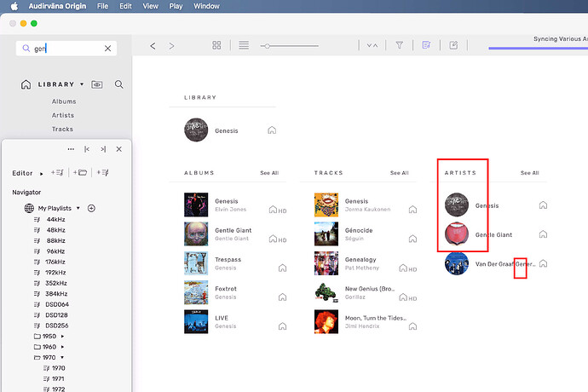Open Genesis result in Library section
This screenshot has width=588, height=392.
pyautogui.click(x=226, y=130)
